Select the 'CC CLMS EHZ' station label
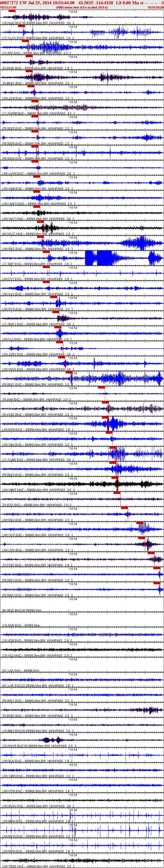Image resolution: width=164 pixels, height=868 pixels. coord(13,460)
